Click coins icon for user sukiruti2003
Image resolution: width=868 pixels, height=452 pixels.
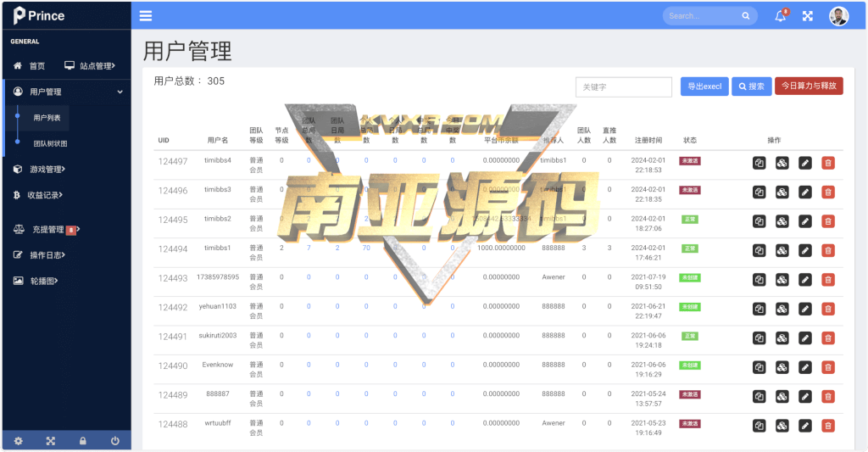[x=782, y=338]
